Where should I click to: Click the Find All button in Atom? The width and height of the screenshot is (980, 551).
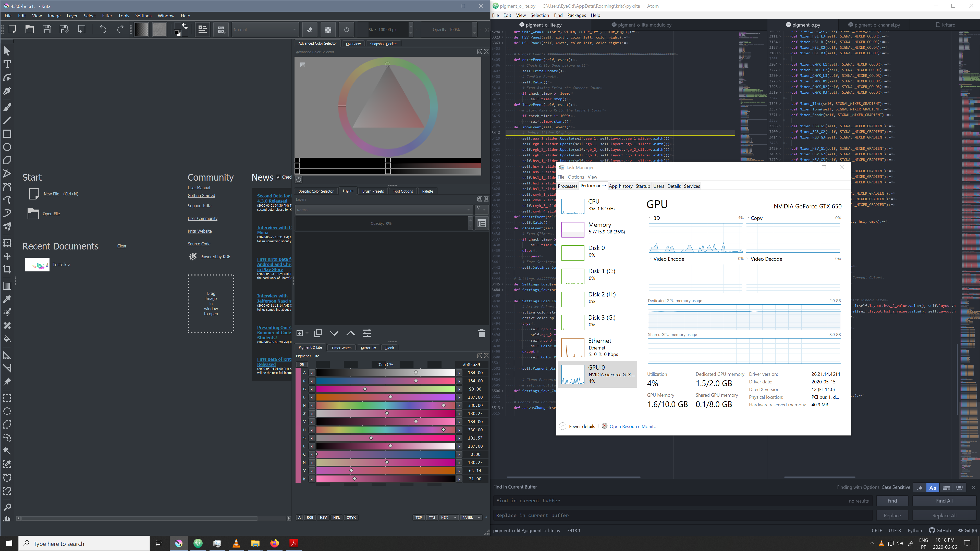coord(944,501)
